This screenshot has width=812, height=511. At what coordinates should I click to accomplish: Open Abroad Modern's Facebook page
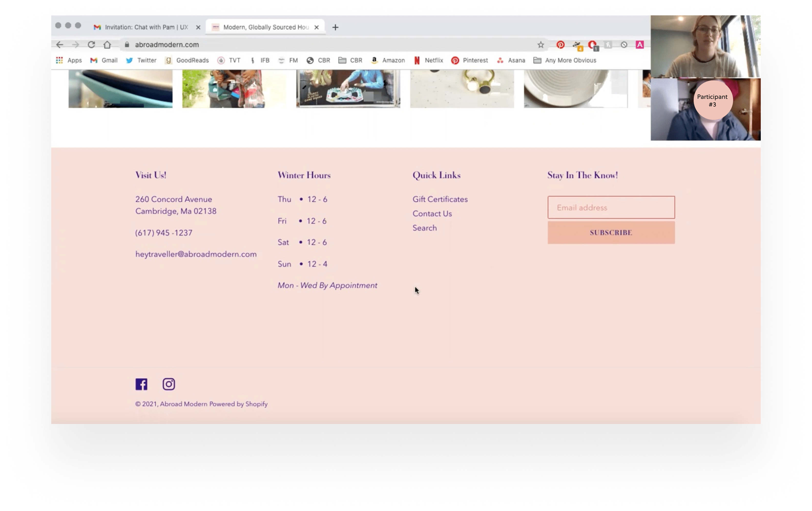[141, 384]
